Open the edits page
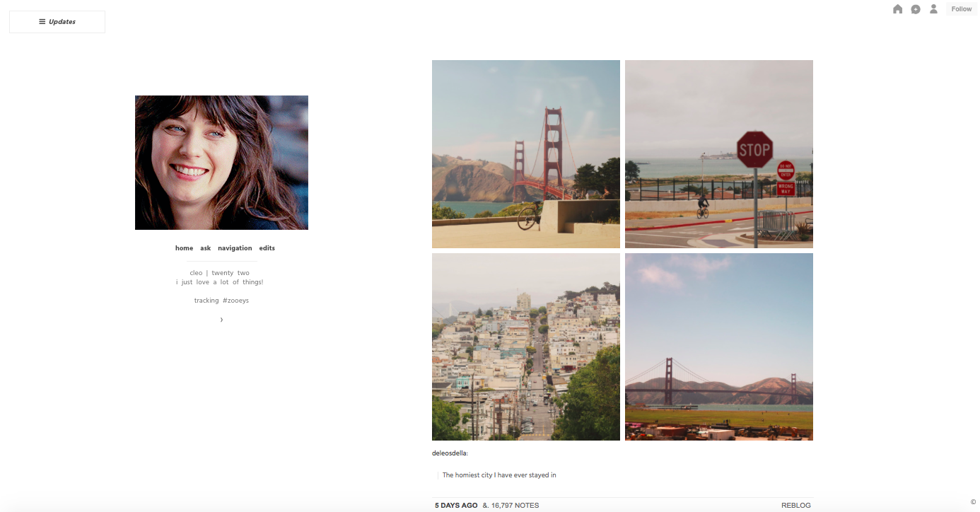Image resolution: width=980 pixels, height=512 pixels. [267, 248]
